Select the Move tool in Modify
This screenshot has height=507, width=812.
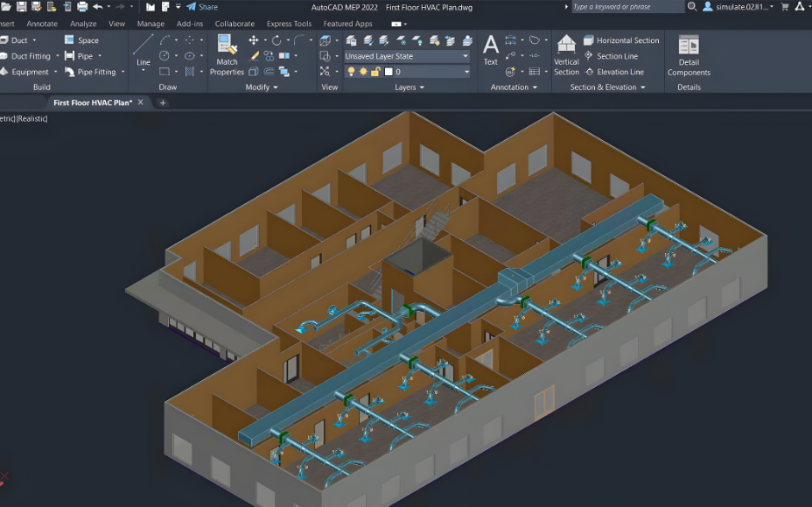pyautogui.click(x=254, y=40)
